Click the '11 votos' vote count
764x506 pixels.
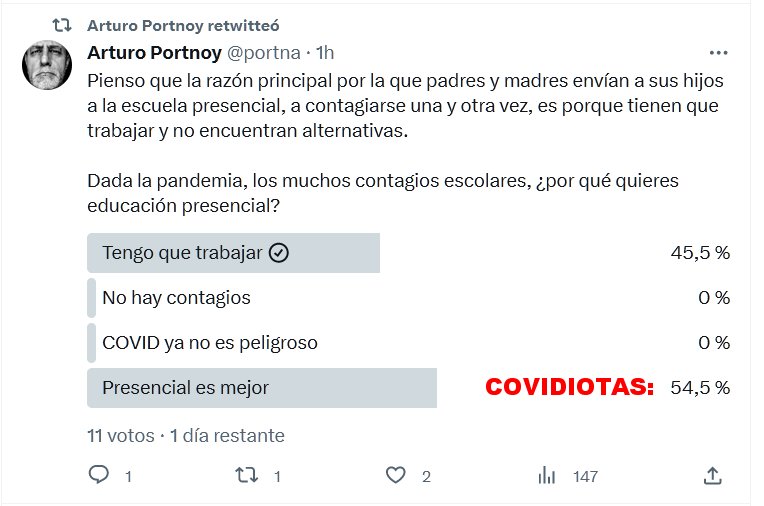point(120,436)
